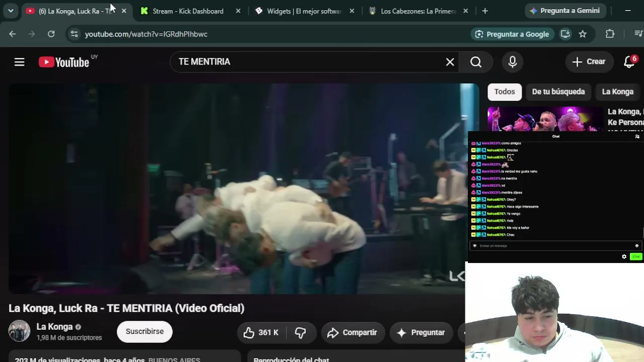The width and height of the screenshot is (644, 362).
Task: Focus the Enviar un mensaje chat input
Action: [x=556, y=246]
